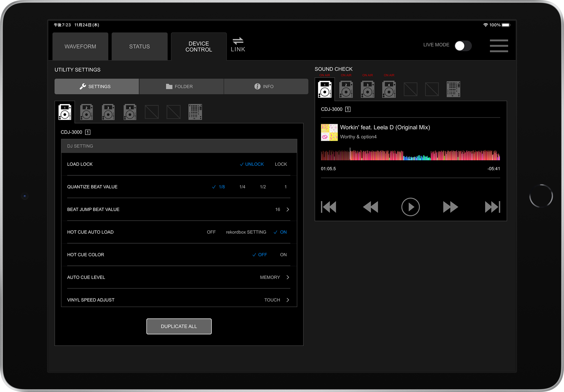Open the LINK connection icon
The image size is (564, 392).
point(238,45)
